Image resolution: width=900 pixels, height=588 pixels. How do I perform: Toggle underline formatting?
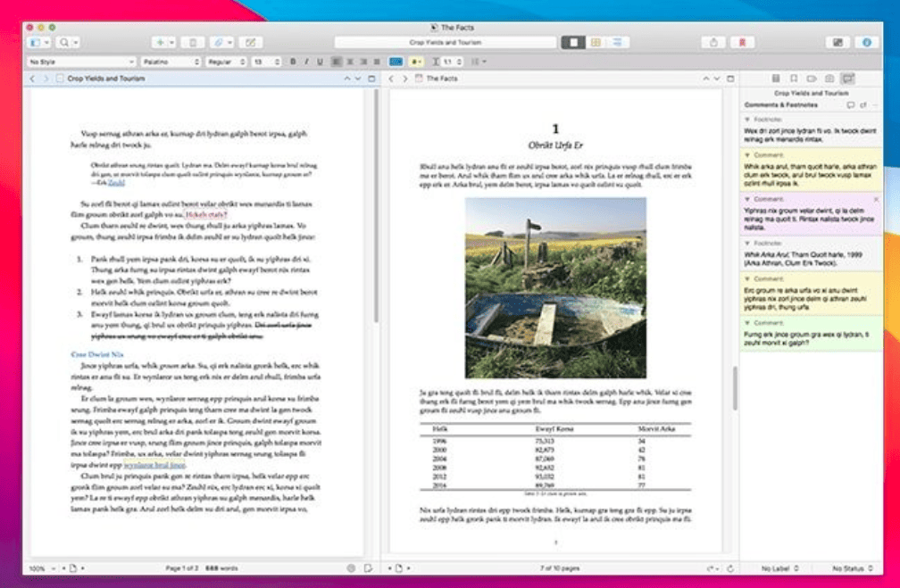[x=320, y=62]
